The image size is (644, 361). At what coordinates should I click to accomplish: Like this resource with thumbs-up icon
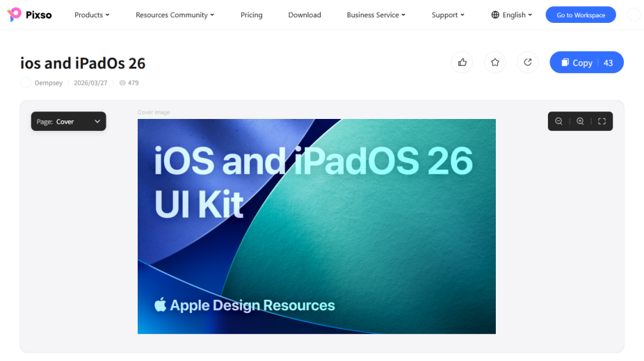pyautogui.click(x=462, y=63)
